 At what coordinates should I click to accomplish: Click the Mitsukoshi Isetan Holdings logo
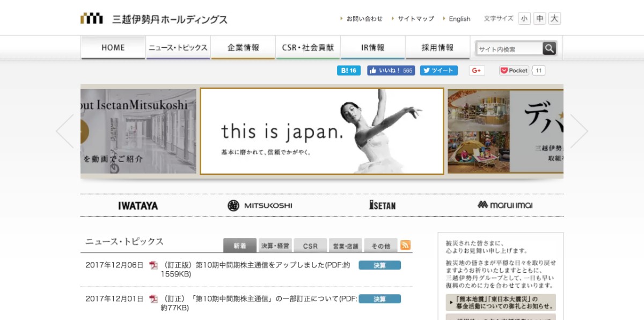[154, 19]
